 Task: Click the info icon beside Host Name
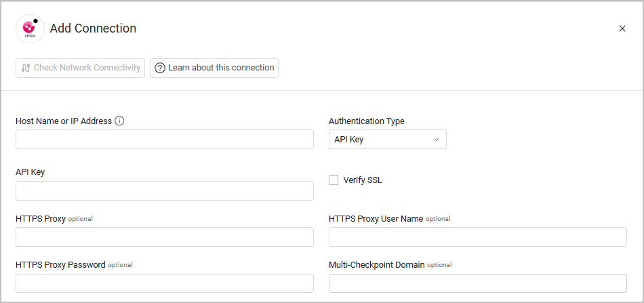pyautogui.click(x=119, y=121)
